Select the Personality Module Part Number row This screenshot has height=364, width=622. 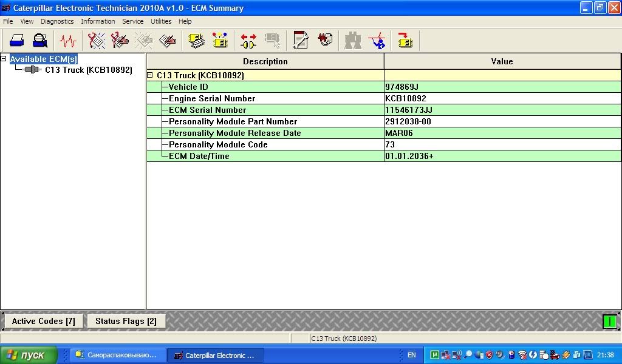click(x=384, y=121)
